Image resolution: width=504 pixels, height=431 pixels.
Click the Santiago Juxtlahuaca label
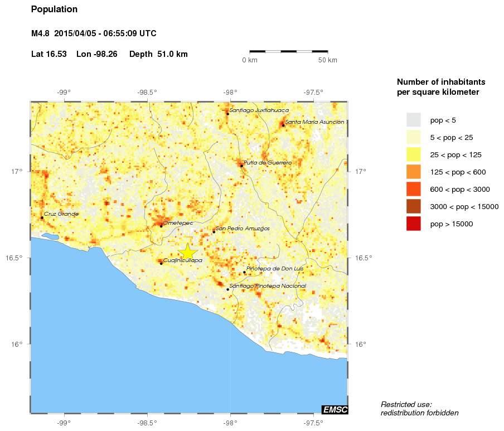click(x=259, y=110)
